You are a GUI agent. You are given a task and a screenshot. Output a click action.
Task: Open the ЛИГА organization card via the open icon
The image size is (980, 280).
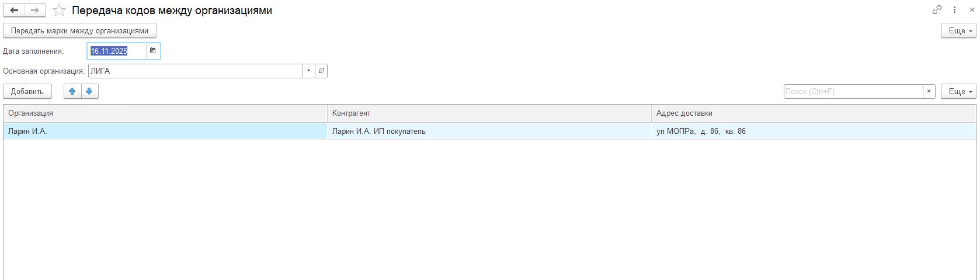[x=321, y=71]
